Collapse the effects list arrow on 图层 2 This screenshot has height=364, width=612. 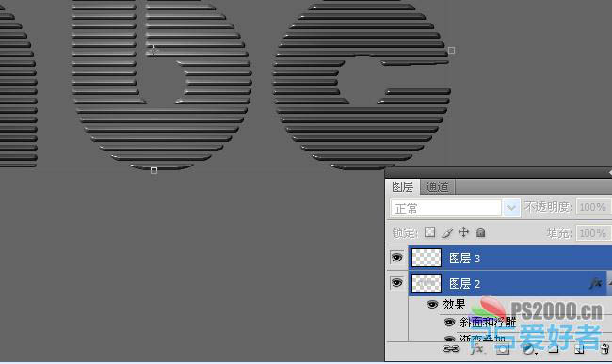(x=609, y=283)
